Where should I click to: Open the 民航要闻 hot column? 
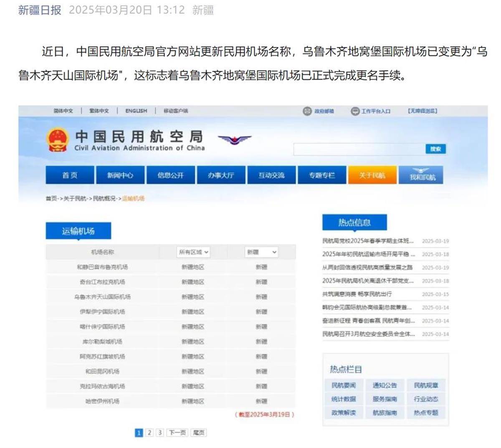pyautogui.click(x=344, y=385)
